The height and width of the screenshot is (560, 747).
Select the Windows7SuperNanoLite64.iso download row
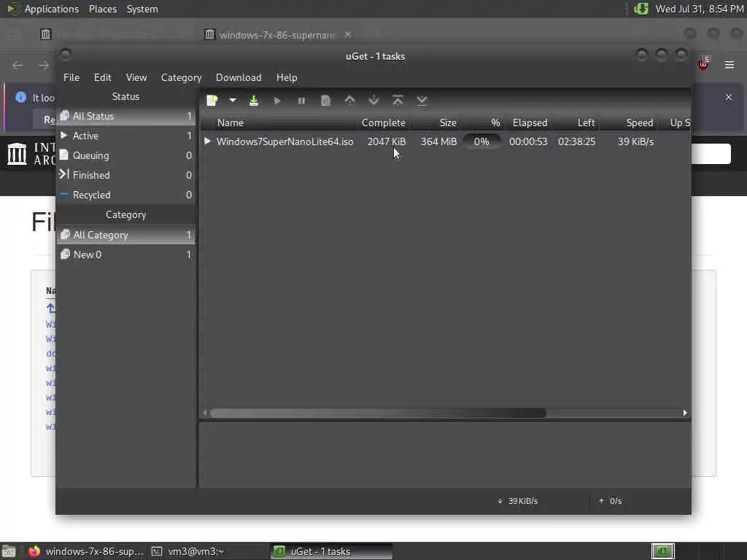(446, 141)
